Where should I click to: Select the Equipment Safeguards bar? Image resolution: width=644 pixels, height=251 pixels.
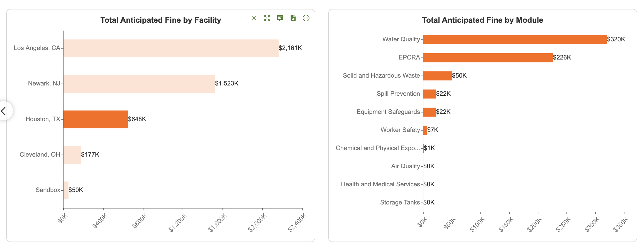pos(430,112)
